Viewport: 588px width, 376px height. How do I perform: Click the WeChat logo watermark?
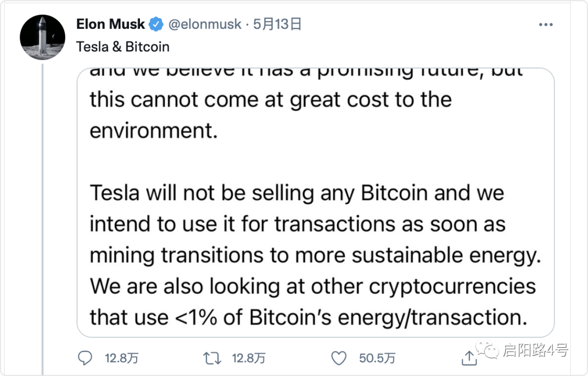pyautogui.click(x=487, y=350)
